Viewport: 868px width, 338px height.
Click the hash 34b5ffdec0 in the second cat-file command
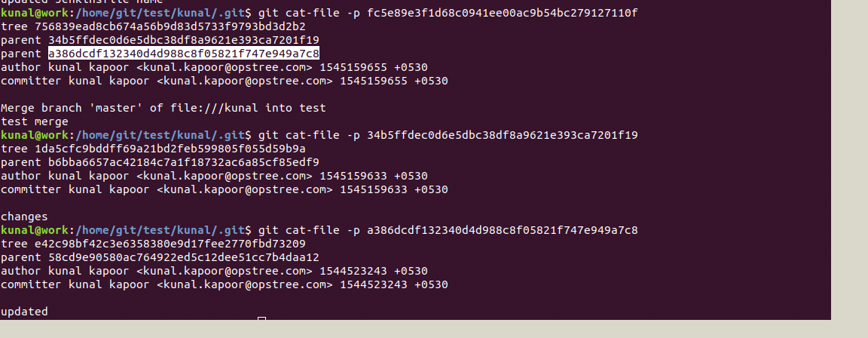point(502,135)
